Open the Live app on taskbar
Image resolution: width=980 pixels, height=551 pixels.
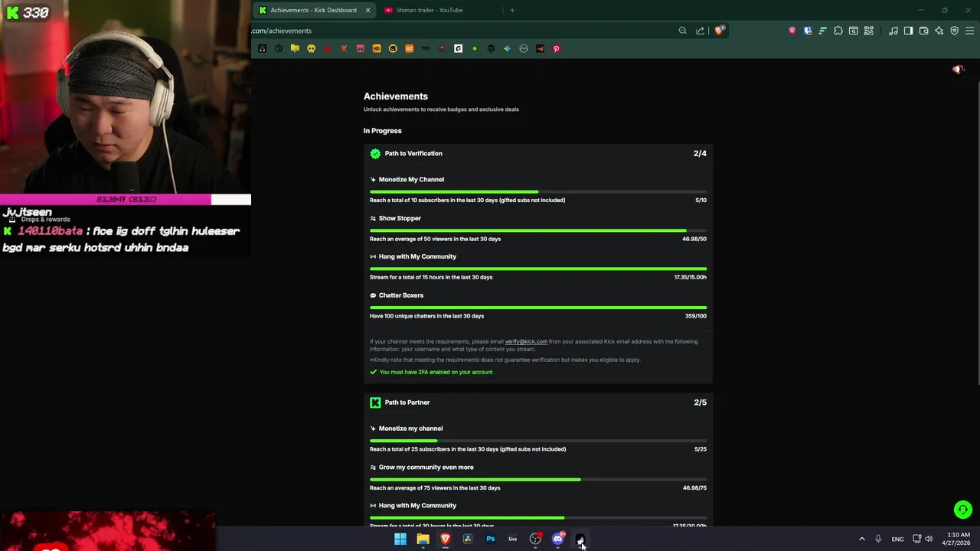(513, 539)
